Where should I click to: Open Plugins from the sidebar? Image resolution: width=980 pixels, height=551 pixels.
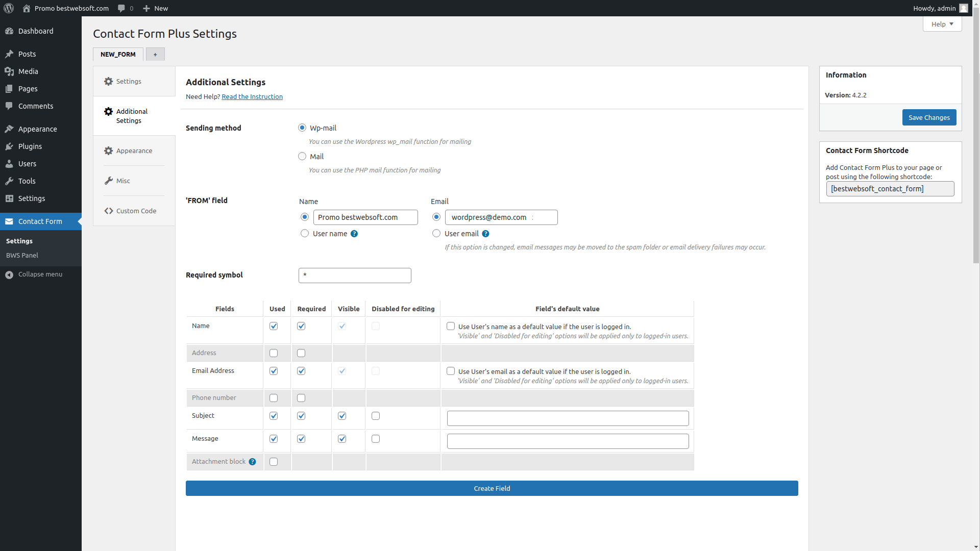click(30, 146)
